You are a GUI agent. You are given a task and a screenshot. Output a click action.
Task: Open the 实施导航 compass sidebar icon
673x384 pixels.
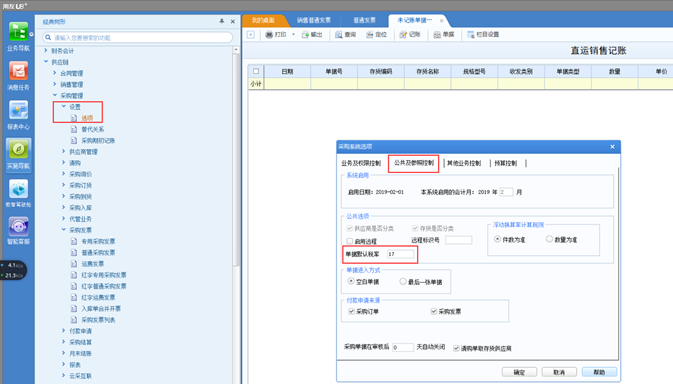click(18, 149)
